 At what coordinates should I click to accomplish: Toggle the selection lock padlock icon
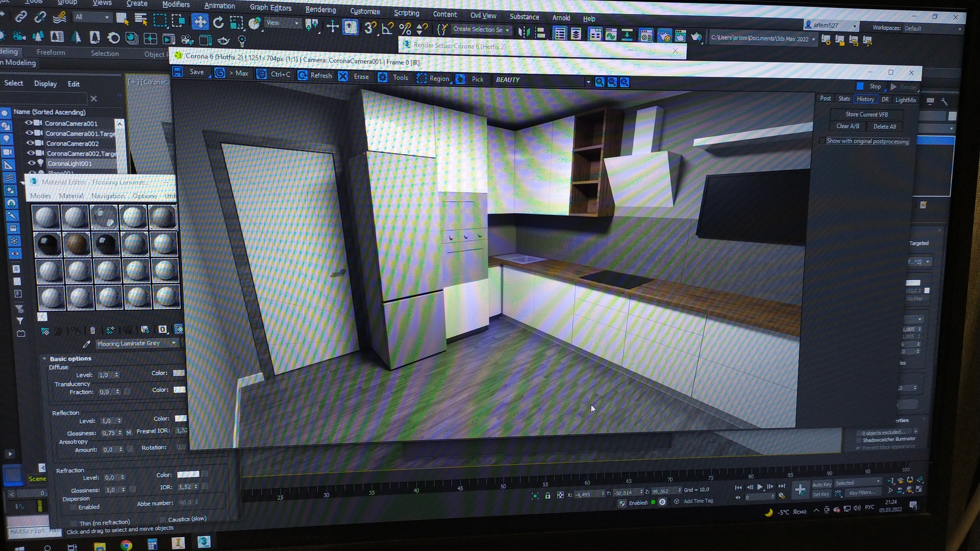(x=547, y=496)
